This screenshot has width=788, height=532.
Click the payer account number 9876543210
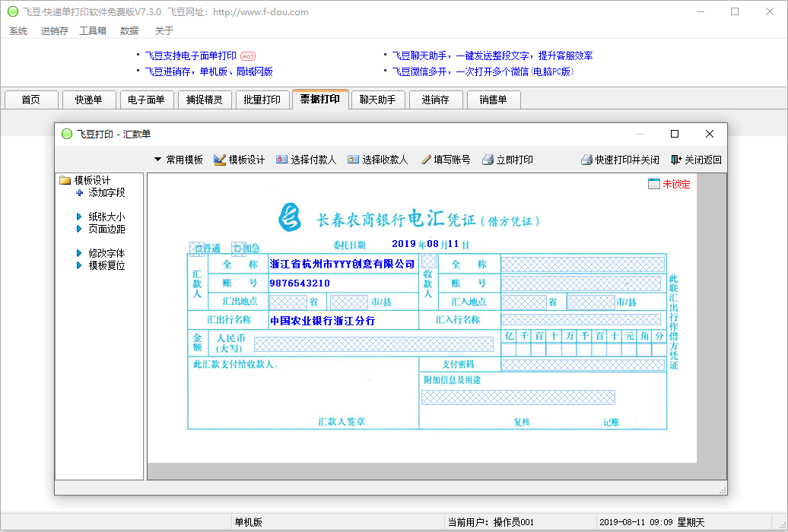(300, 283)
